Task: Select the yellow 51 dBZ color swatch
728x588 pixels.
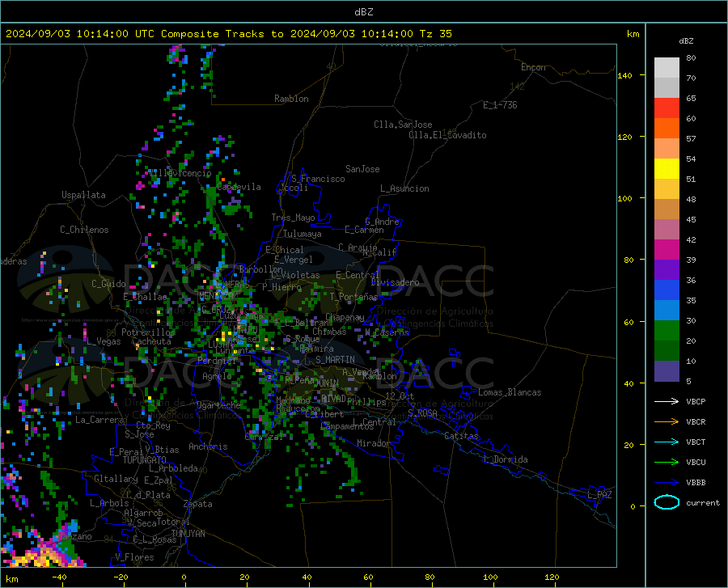Action: [x=667, y=169]
